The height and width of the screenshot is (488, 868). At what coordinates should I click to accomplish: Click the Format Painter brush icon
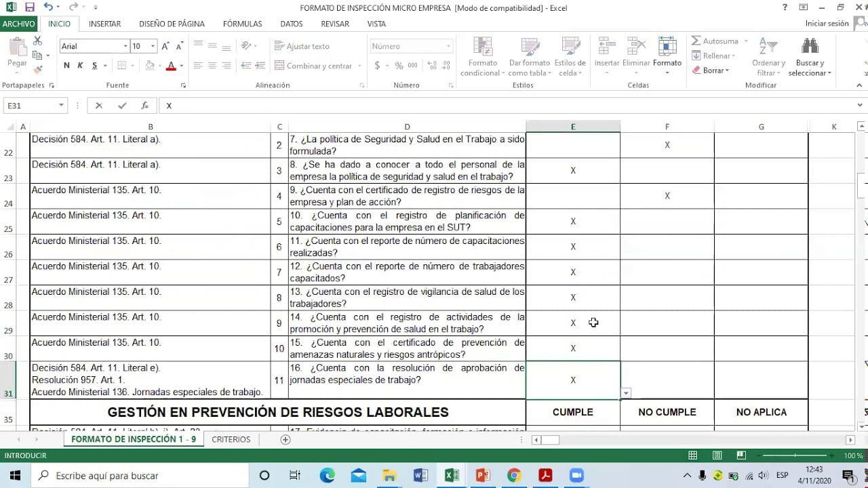coord(37,69)
